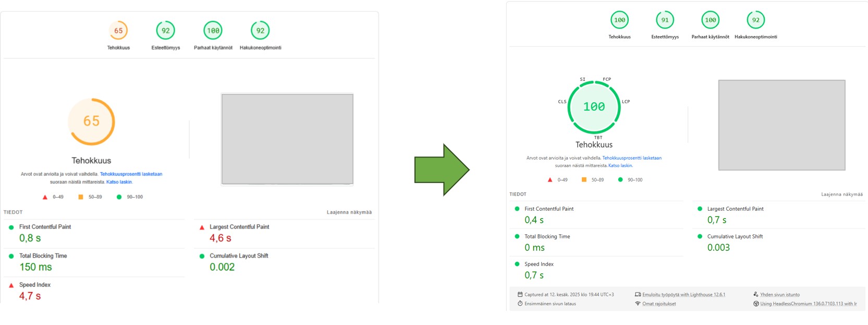
Task: Open Tehokkuusprosentti lasketaan link under the 100 gauge
Action: (x=632, y=158)
